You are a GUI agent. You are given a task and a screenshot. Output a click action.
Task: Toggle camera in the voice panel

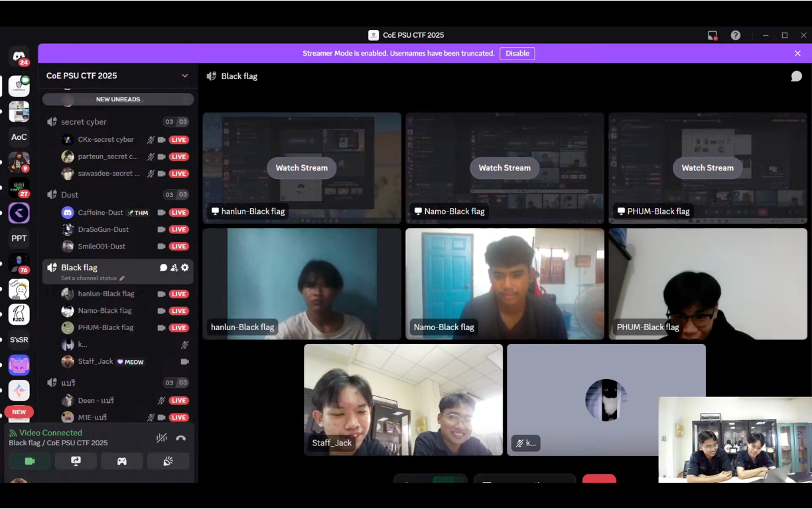pos(30,461)
